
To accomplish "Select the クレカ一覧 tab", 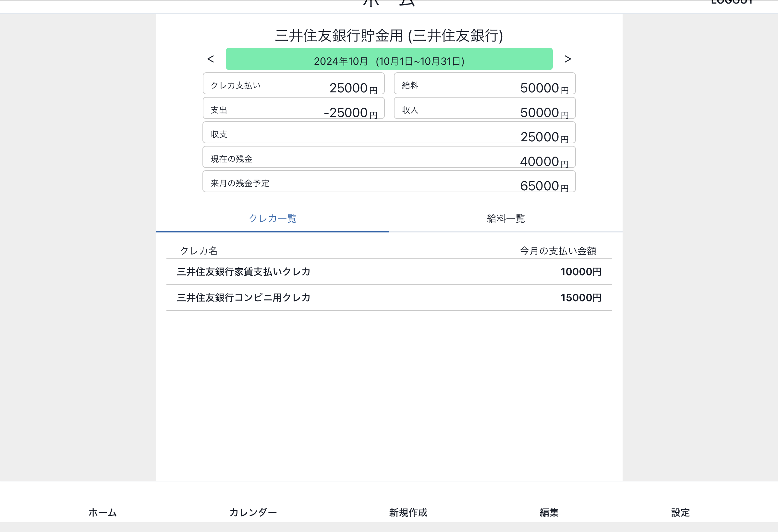I will [x=273, y=219].
